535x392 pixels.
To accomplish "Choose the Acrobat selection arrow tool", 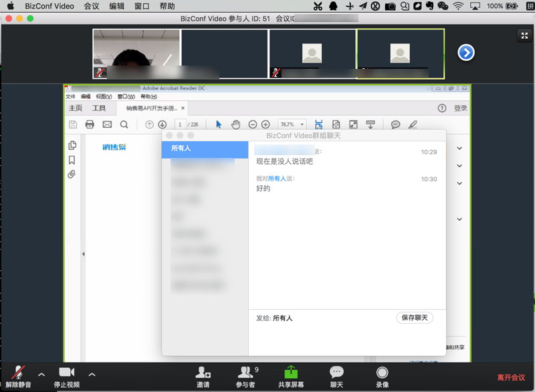I will click(x=219, y=124).
